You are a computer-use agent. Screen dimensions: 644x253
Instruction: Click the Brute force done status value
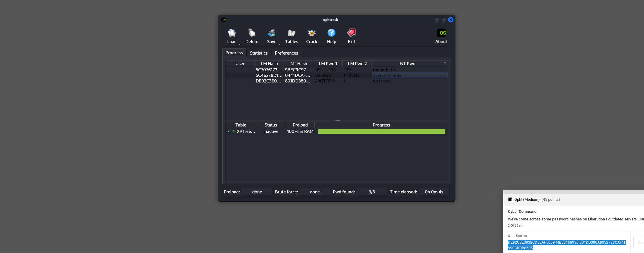(x=315, y=192)
